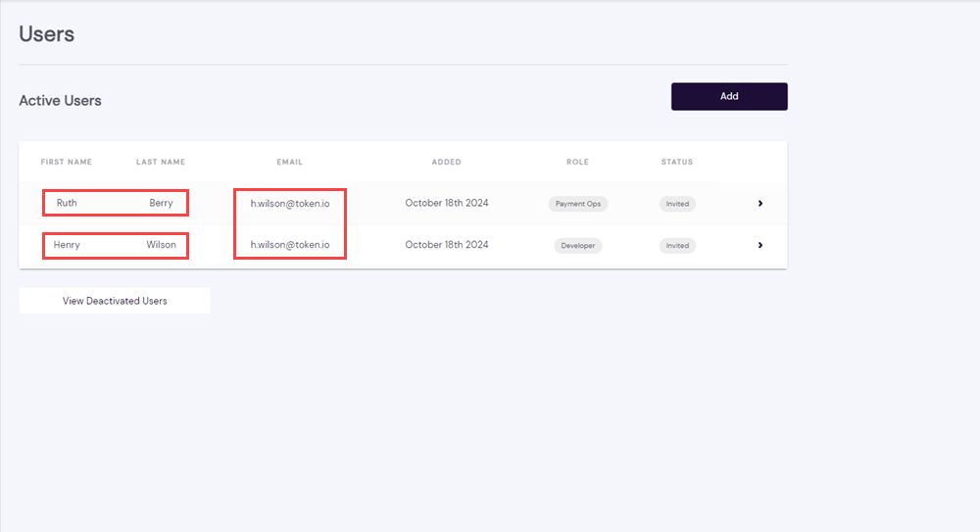
Task: Click the Payment Ops role badge
Action: [x=578, y=204]
